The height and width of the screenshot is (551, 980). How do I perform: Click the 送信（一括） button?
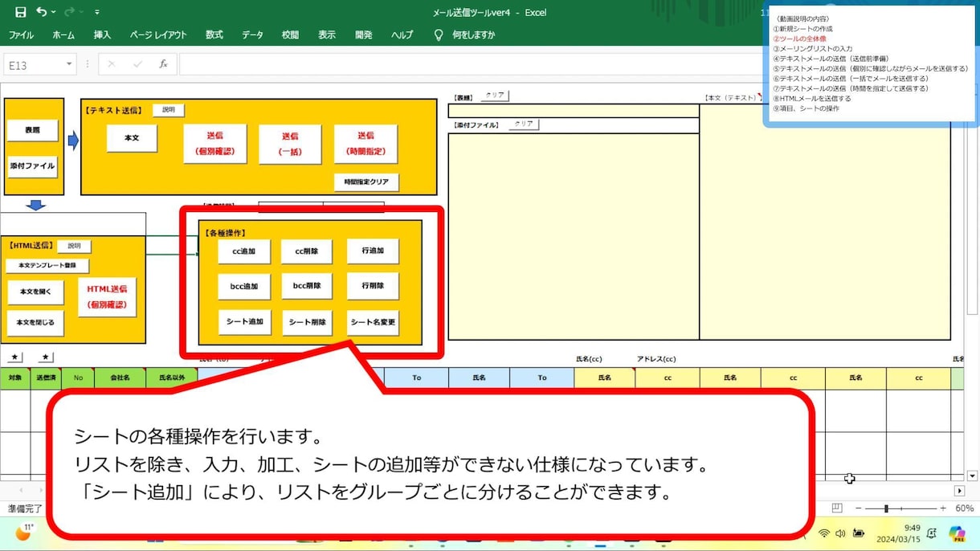pos(290,144)
